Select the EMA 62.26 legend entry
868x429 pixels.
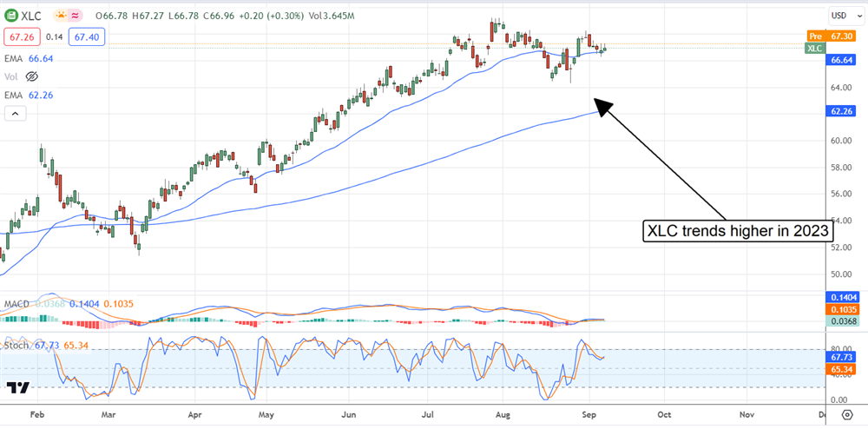30,96
